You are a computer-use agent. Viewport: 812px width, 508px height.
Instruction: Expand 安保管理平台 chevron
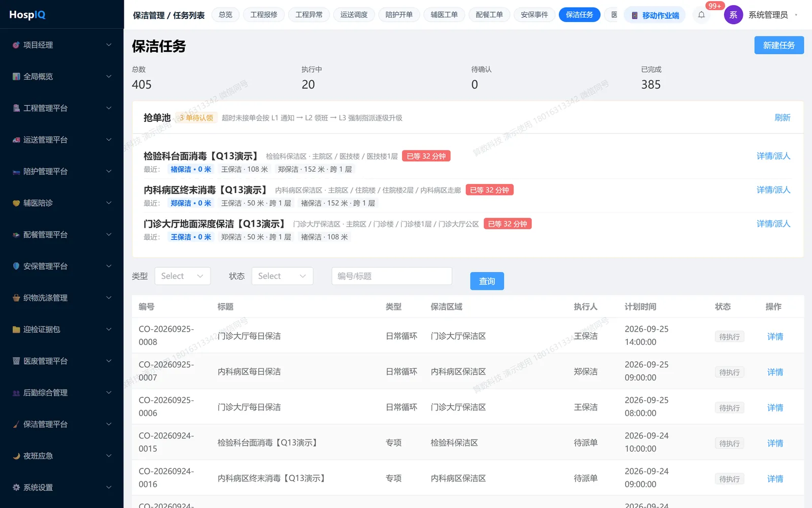click(x=109, y=266)
